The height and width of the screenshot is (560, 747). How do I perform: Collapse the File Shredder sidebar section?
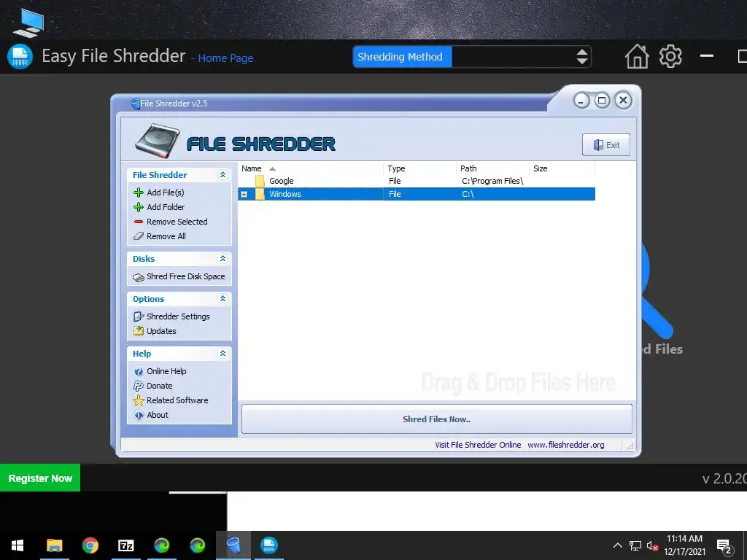222,175
